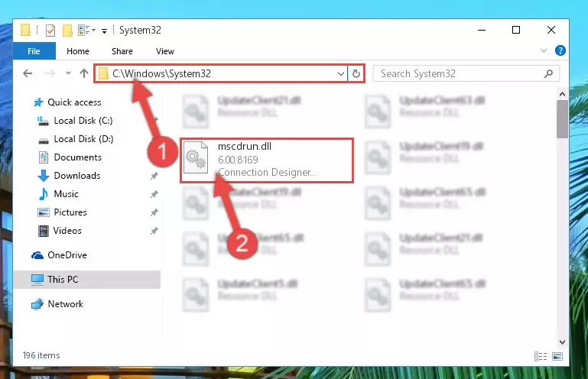Switch to the Share ribbon tab
The image size is (588, 379).
point(122,51)
